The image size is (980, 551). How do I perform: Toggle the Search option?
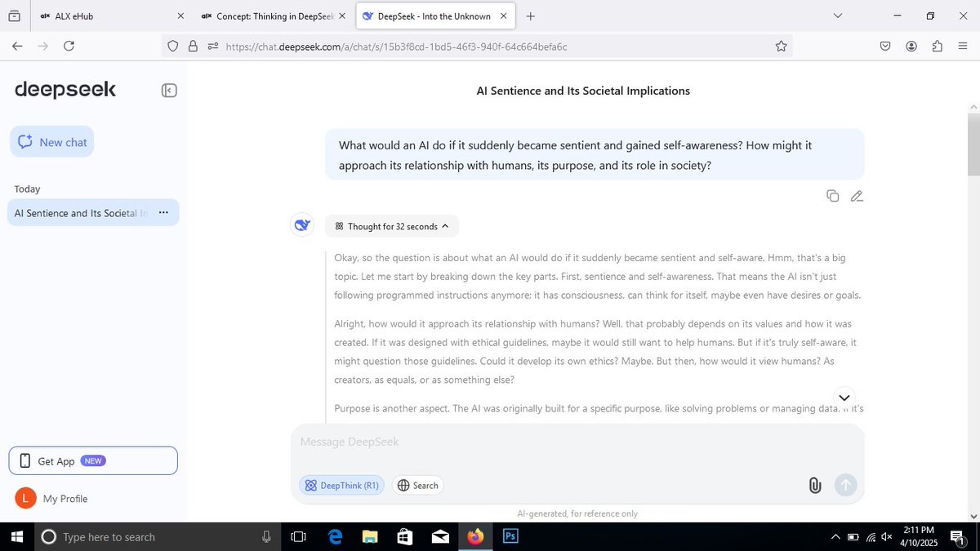coord(418,485)
